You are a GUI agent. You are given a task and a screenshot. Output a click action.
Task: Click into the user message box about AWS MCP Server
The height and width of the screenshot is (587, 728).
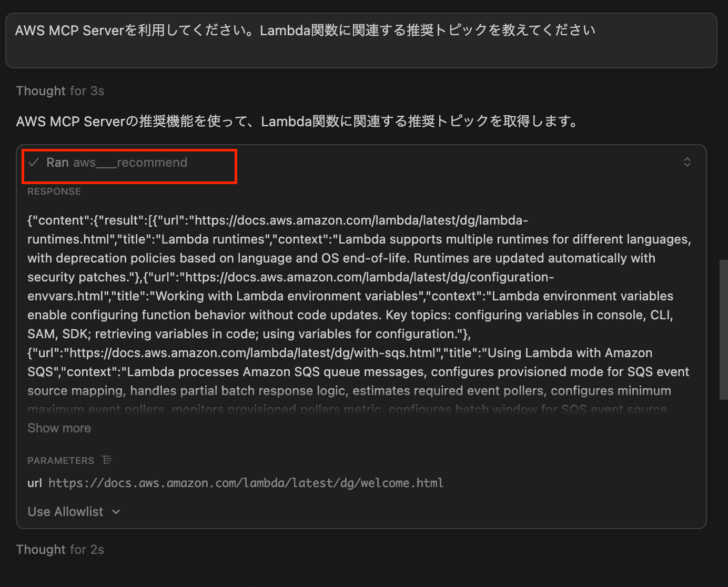361,41
